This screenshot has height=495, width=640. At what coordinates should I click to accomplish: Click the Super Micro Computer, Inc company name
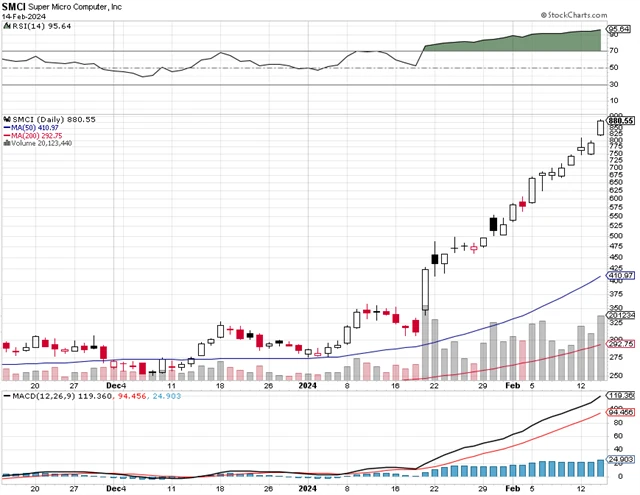click(x=75, y=7)
